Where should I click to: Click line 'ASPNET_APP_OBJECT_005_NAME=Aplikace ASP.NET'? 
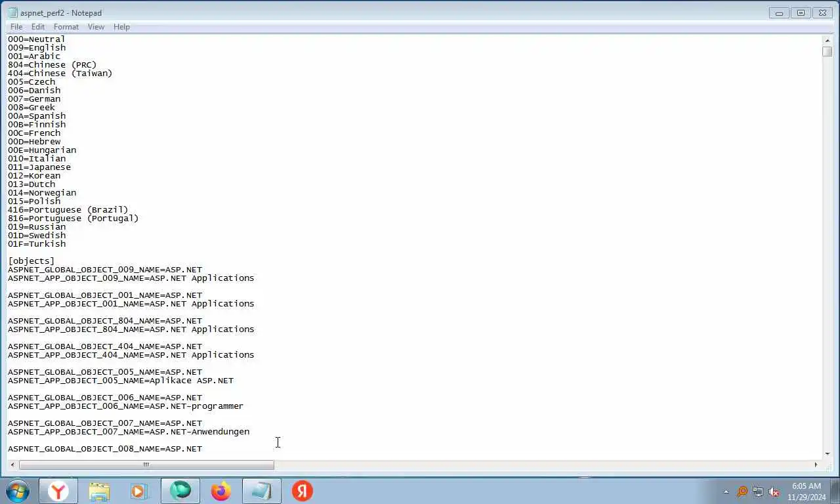click(x=121, y=381)
